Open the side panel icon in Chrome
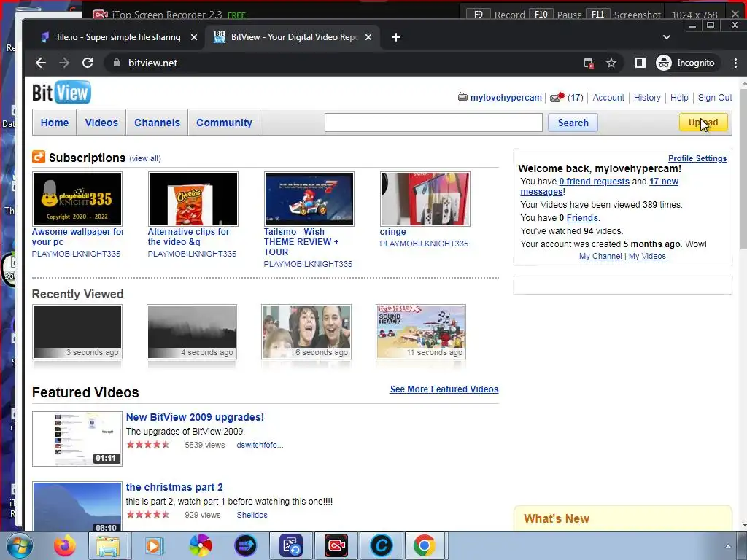The image size is (747, 560). pos(640,63)
